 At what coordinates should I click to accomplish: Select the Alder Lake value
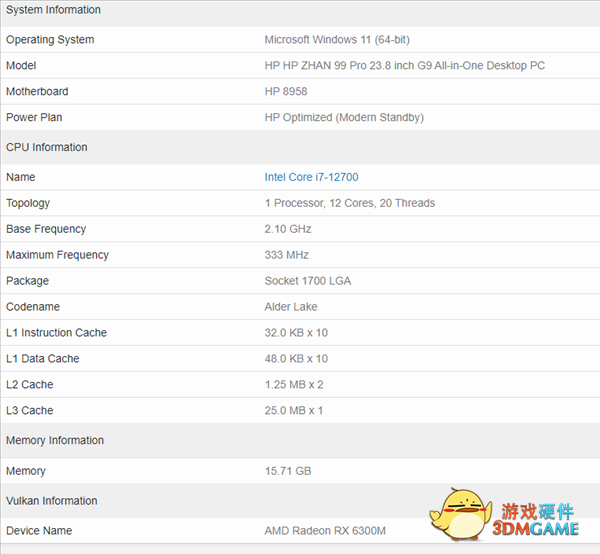(291, 307)
